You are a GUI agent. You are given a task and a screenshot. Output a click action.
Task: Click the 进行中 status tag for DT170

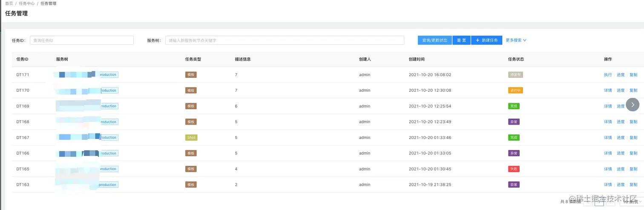[515, 91]
